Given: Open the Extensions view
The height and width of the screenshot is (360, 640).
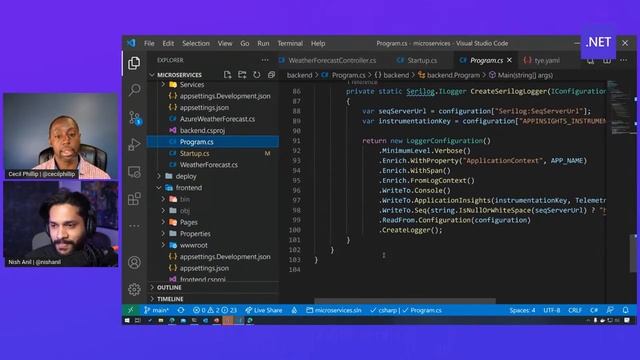Looking at the screenshot, I should (134, 199).
